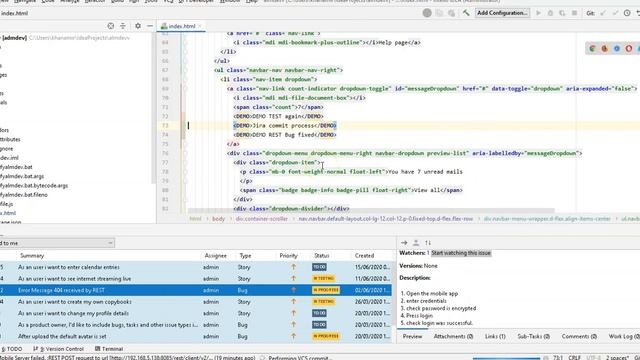640x360 pixels.
Task: Open the Terminal tool window
Action: (x=109, y=349)
